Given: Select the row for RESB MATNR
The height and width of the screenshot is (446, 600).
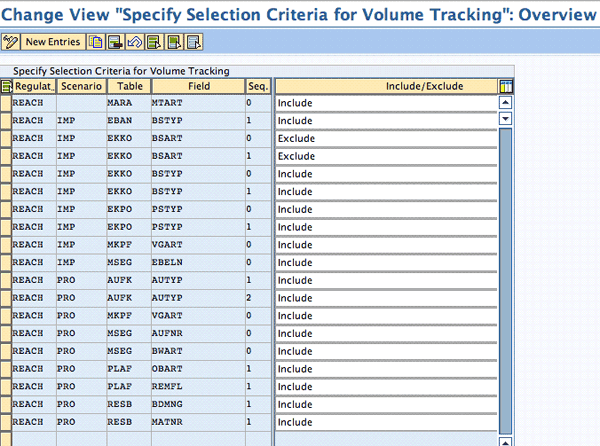Looking at the screenshot, I should pos(6,422).
